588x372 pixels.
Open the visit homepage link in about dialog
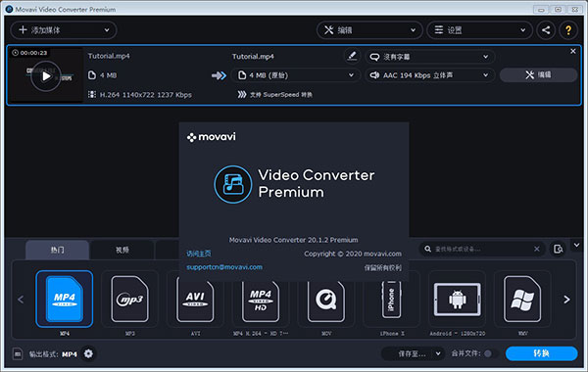pos(199,254)
